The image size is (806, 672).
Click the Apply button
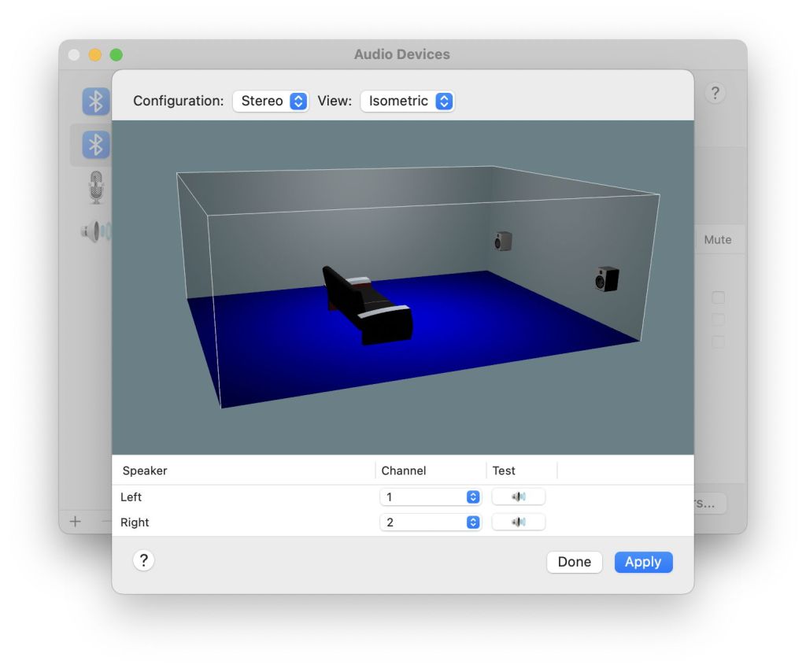pyautogui.click(x=643, y=562)
